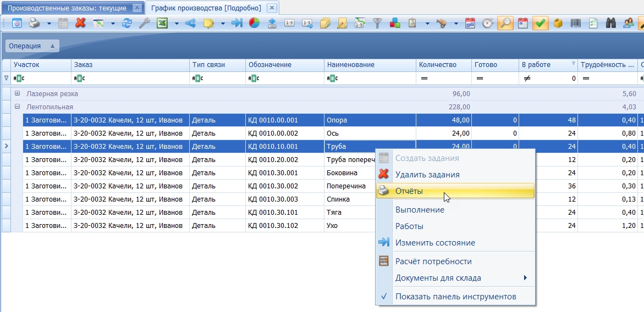
Task: Collapse the Лентопильная group
Action: [x=17, y=107]
